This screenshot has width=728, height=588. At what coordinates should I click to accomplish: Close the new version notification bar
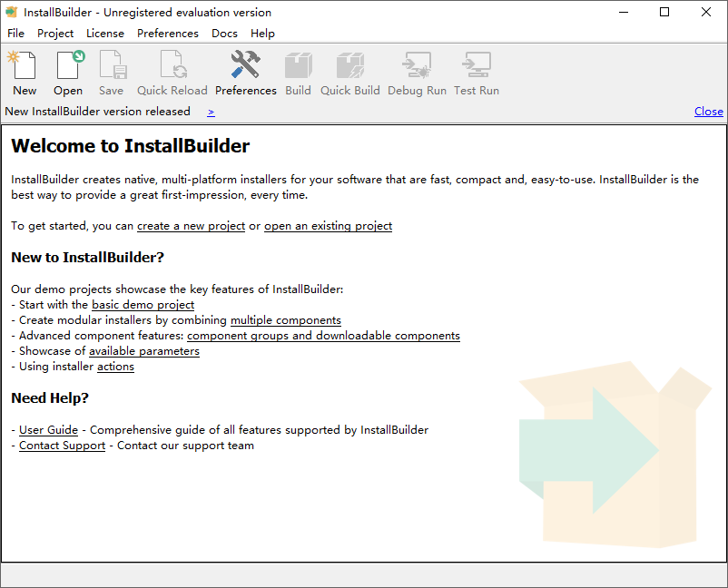709,112
